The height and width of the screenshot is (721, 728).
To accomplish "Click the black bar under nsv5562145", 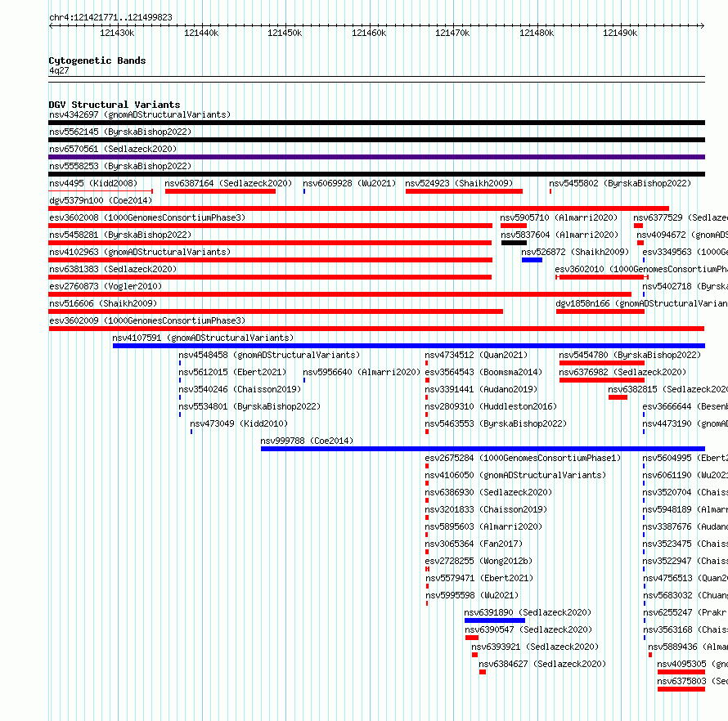I will click(376, 140).
